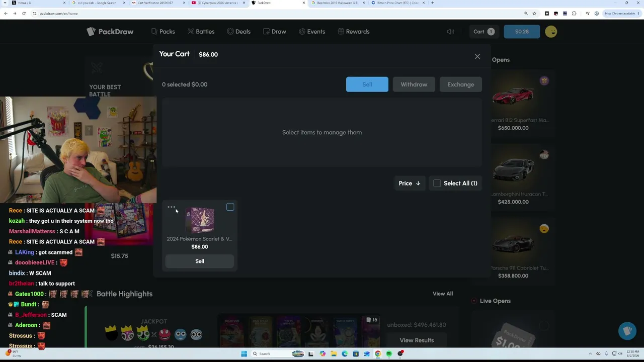Navigate to the Draw section

tap(275, 32)
